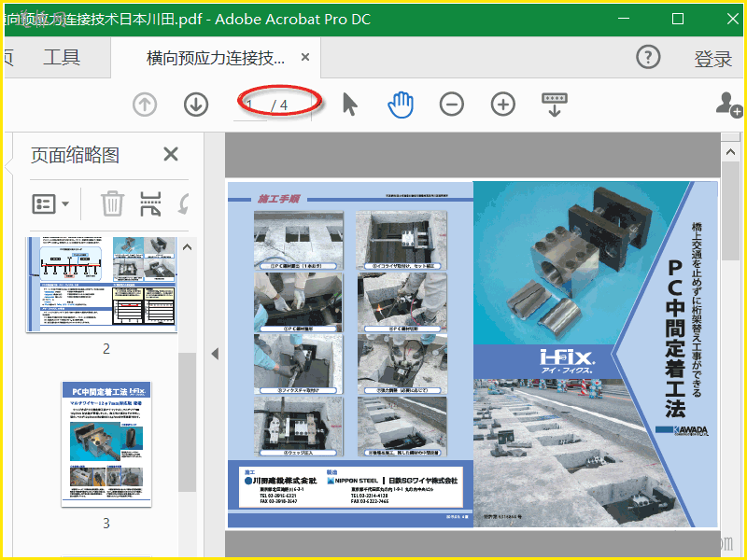Click the document scroll up arrow
This screenshot has width=747, height=560.
(x=730, y=152)
